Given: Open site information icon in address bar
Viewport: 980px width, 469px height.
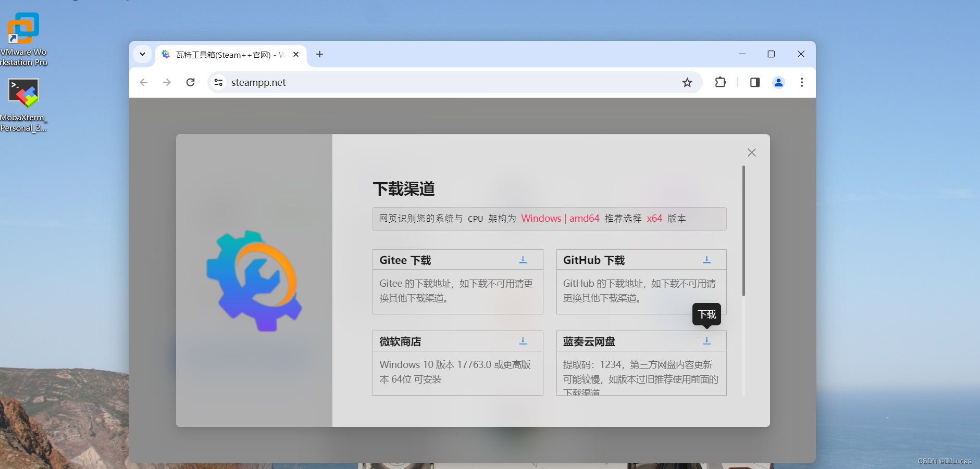Looking at the screenshot, I should coord(219,82).
